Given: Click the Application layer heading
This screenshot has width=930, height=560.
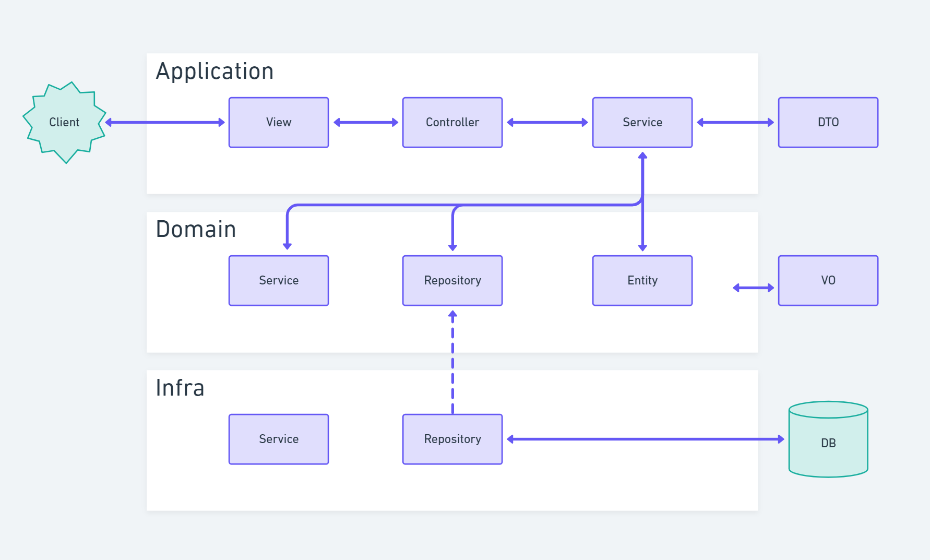Looking at the screenshot, I should tap(216, 71).
